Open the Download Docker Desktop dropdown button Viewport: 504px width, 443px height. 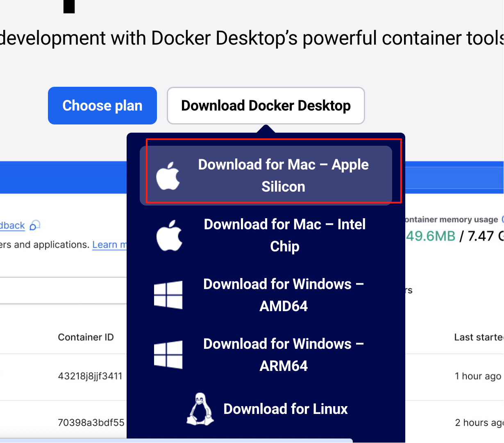[266, 106]
